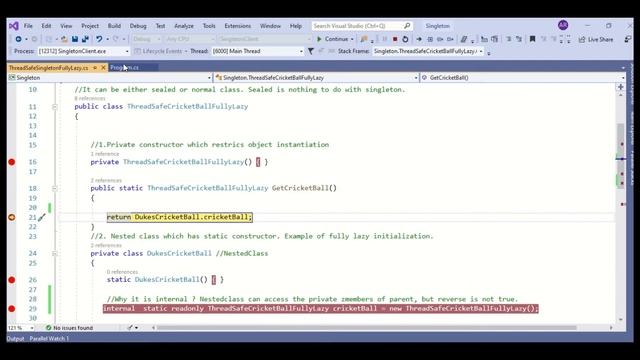Click the current statement arrow on line 21
Viewport: 640px width, 360px height.
[12, 217]
